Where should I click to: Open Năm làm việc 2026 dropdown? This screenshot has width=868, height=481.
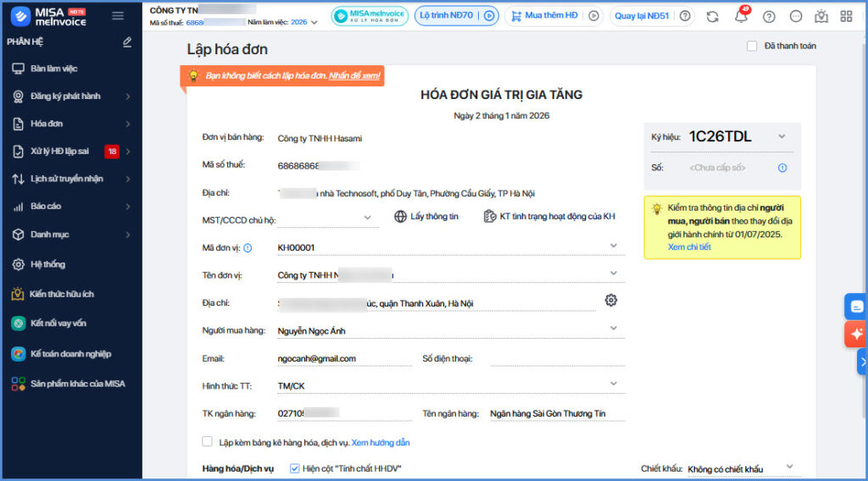point(304,22)
